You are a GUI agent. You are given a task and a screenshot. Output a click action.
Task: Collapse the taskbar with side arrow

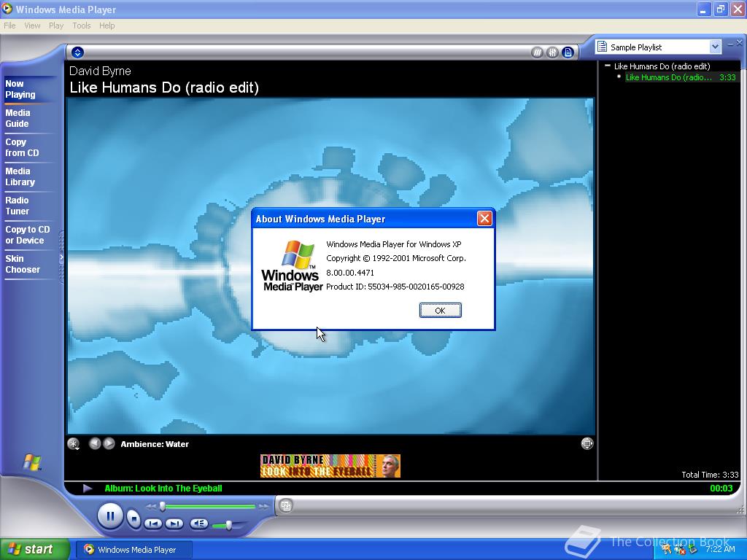[61, 257]
